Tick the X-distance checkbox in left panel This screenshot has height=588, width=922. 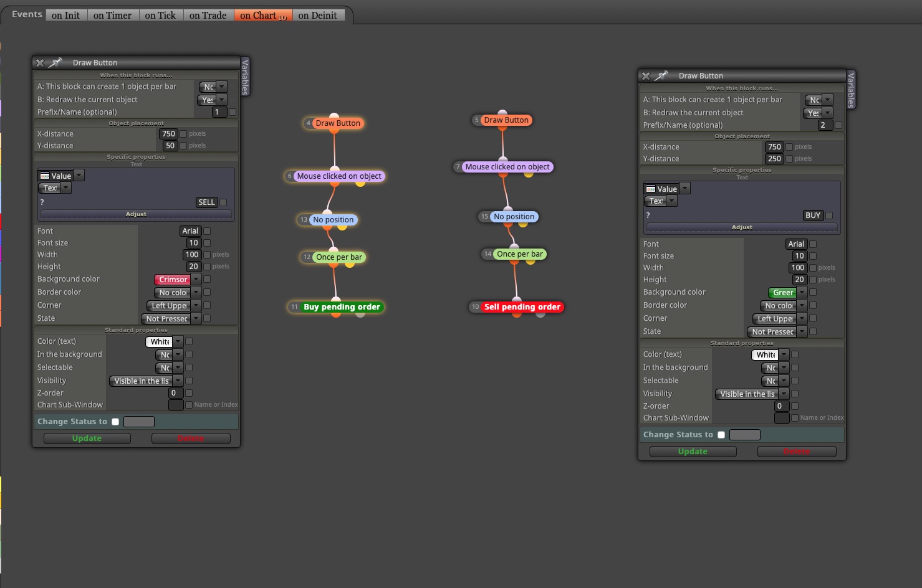pyautogui.click(x=183, y=134)
